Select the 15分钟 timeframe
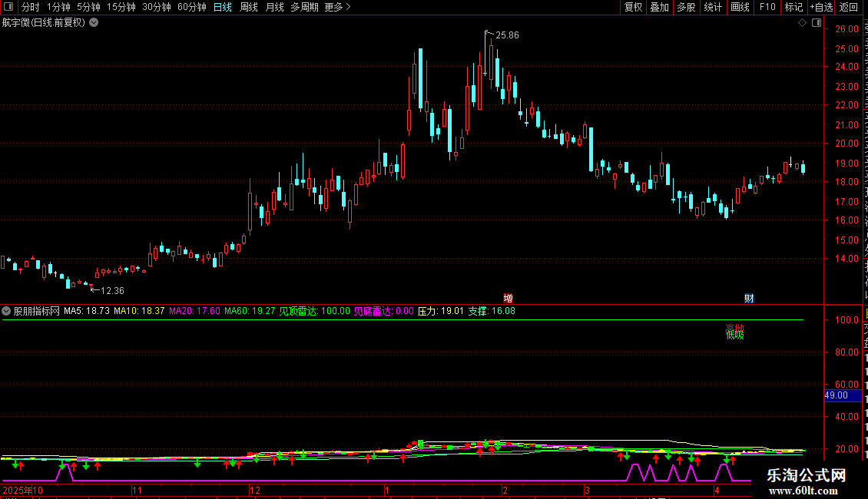 121,7
